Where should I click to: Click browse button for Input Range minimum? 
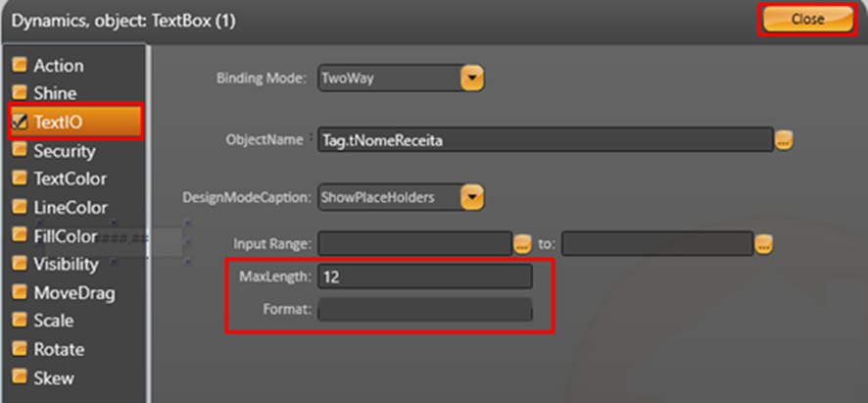point(522,243)
